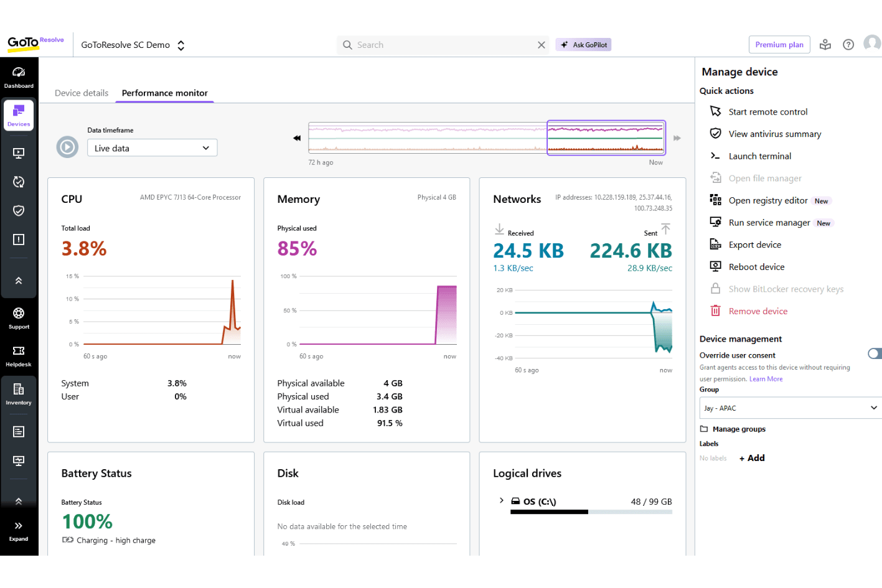Click the Launch terminal prompt icon

(716, 156)
